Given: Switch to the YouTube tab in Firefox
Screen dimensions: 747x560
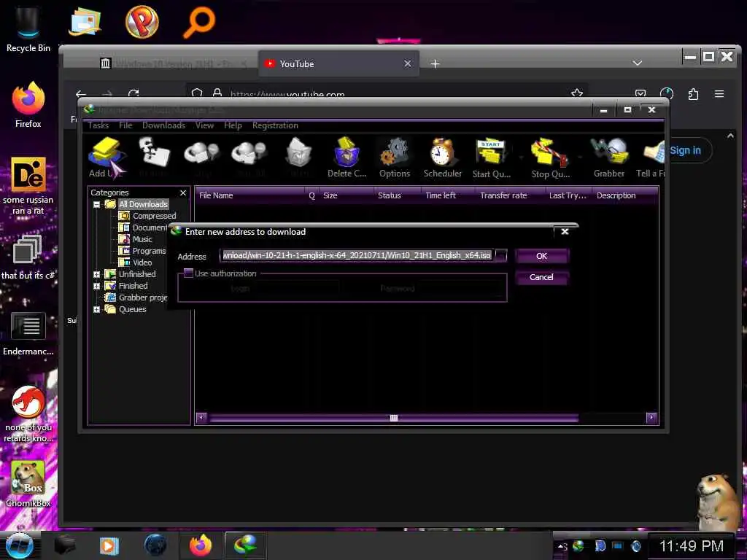Looking at the screenshot, I should click(x=338, y=64).
